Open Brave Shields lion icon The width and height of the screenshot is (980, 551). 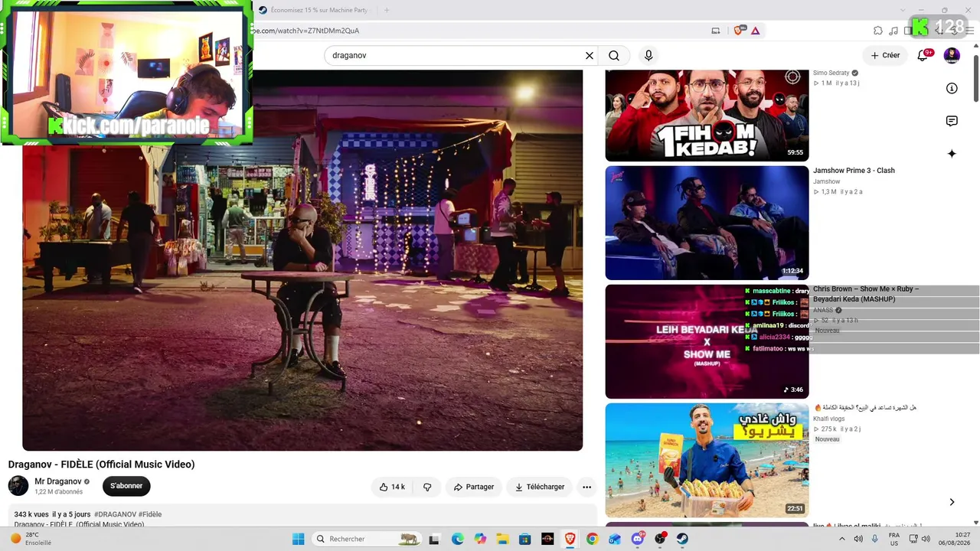(739, 31)
